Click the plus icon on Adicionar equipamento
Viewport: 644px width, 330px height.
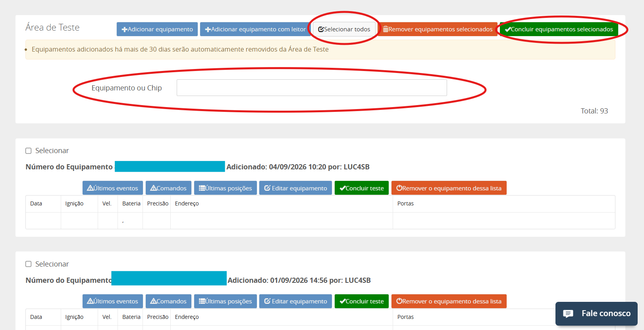pos(124,29)
